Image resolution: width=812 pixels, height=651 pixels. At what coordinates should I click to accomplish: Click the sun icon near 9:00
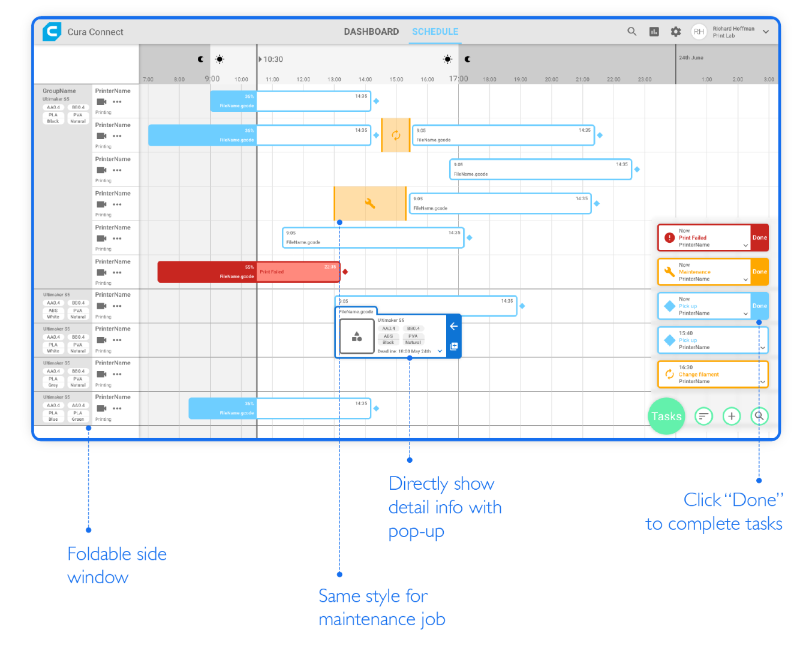219,59
